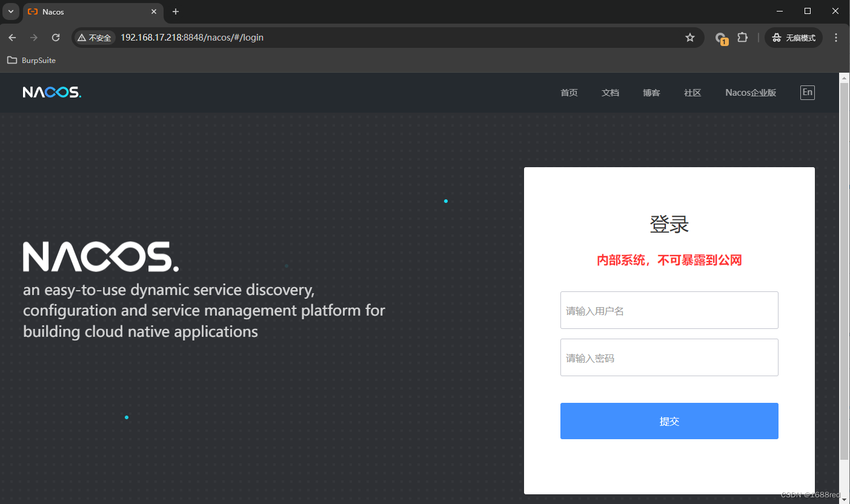Reload the Nacos login page
This screenshot has width=850, height=504.
tap(56, 38)
